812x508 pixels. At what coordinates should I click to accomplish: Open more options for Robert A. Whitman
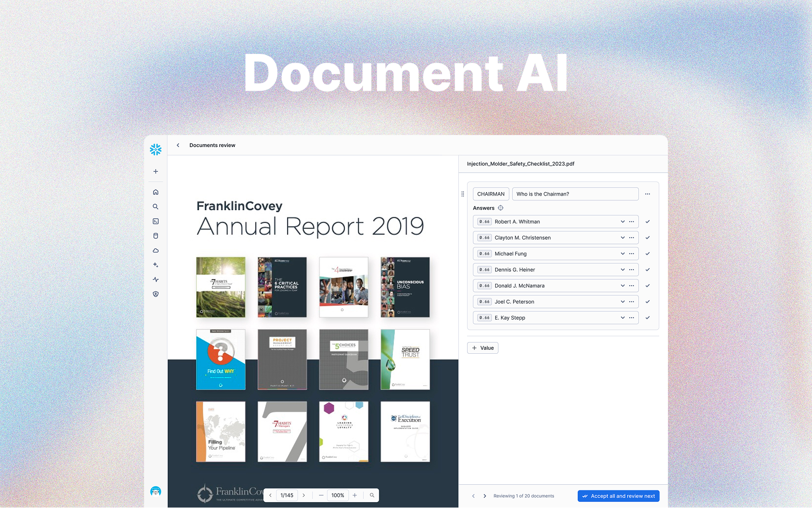(632, 222)
